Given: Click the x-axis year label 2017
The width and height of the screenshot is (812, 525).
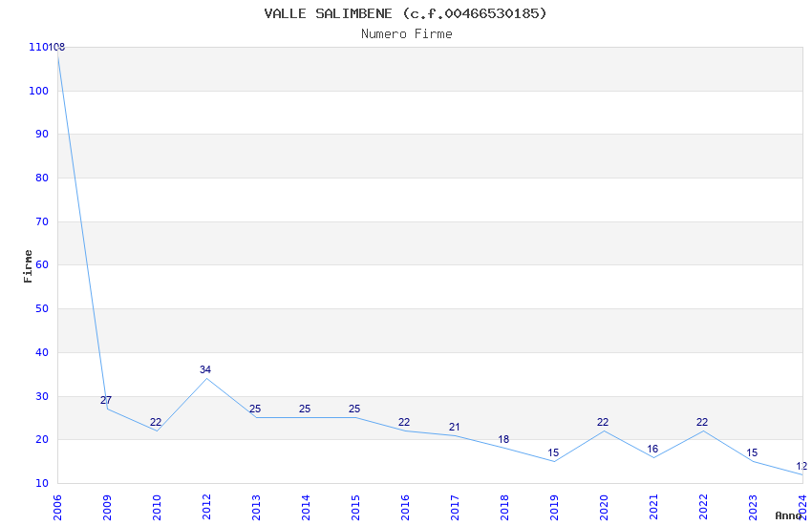Looking at the screenshot, I should [x=455, y=508].
